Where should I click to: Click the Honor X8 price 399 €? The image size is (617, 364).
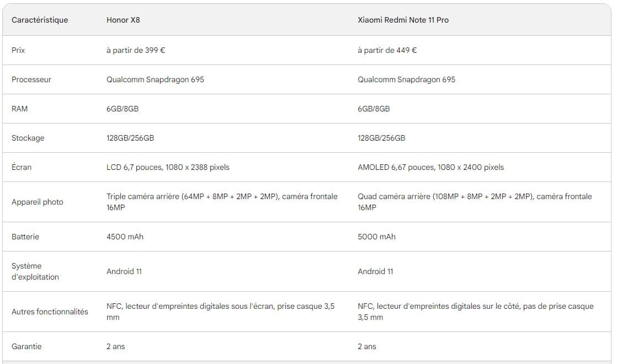(x=136, y=50)
